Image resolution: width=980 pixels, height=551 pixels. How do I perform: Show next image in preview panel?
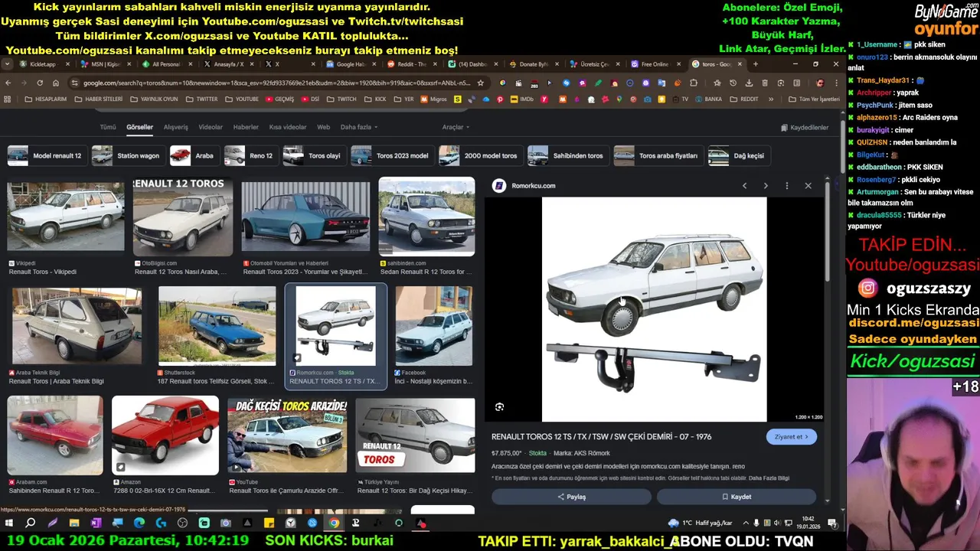[x=765, y=186]
